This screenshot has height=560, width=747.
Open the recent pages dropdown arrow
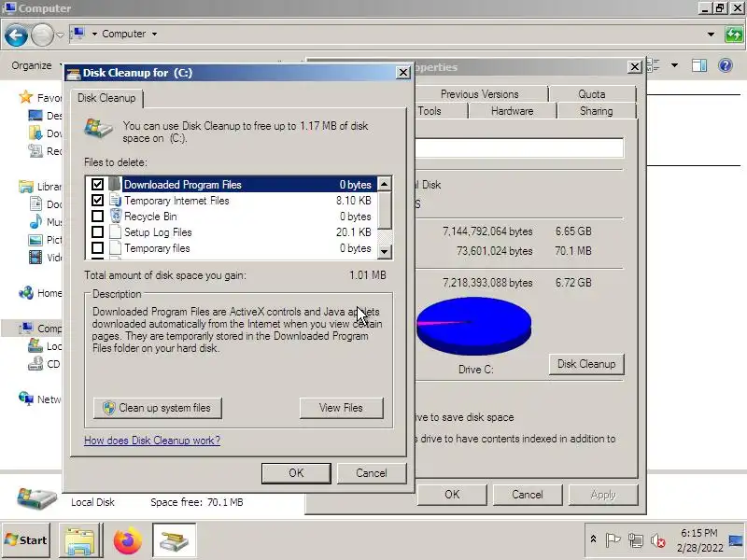click(x=60, y=35)
